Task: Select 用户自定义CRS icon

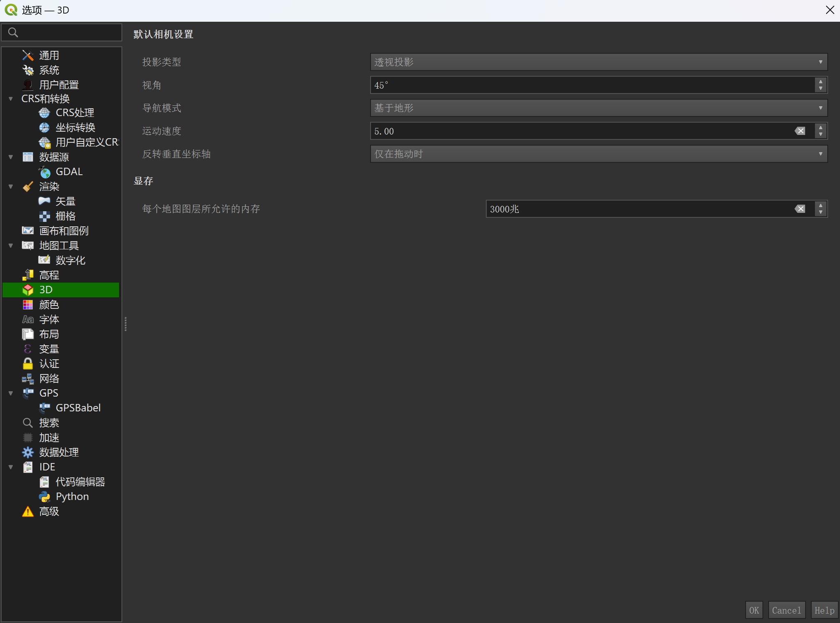Action: [x=44, y=142]
